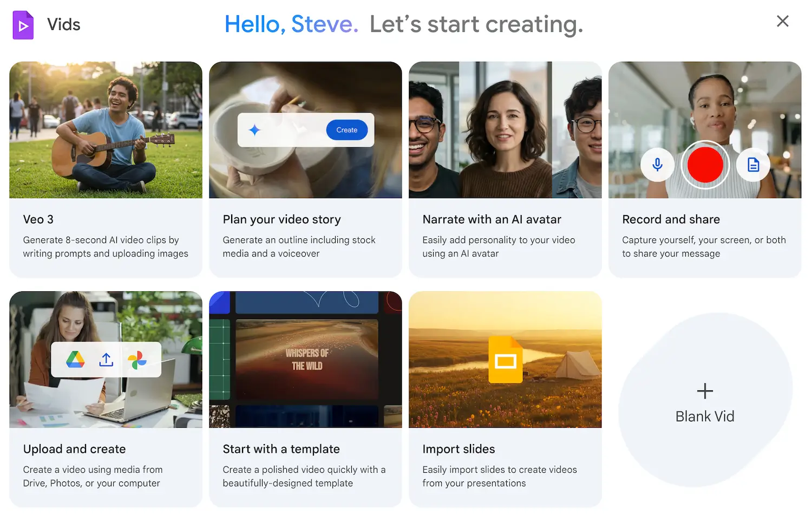Click the red record button
Viewport: 812px width, 515px height.
click(705, 165)
